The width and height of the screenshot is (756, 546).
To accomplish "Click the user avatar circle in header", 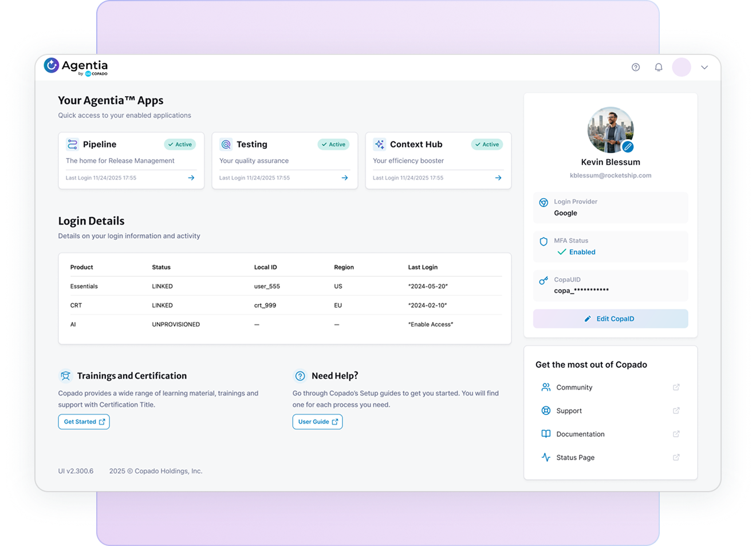I will (682, 67).
